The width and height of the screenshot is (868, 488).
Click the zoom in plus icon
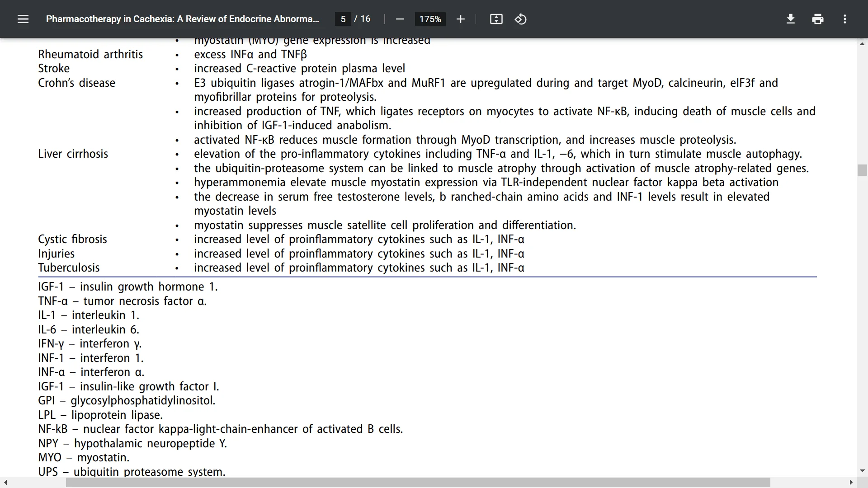coord(460,20)
